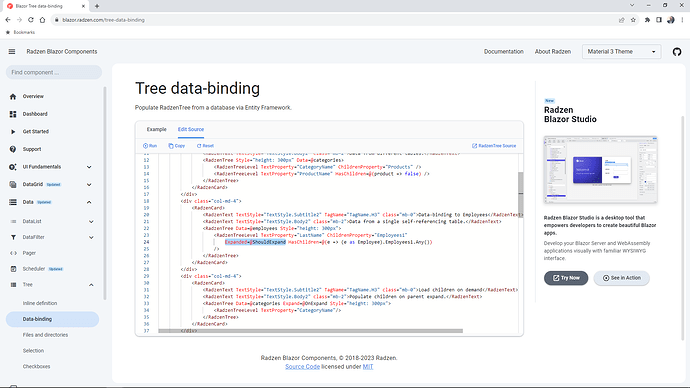Click the DataGrid icon
Screen dimensions: 690x388
tap(13, 184)
